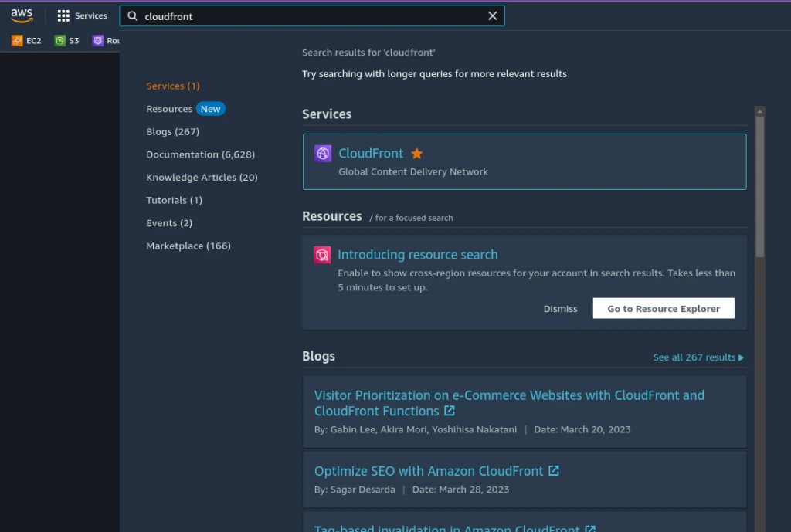The image size is (791, 532).
Task: Open Introducing resource search link
Action: [418, 255]
